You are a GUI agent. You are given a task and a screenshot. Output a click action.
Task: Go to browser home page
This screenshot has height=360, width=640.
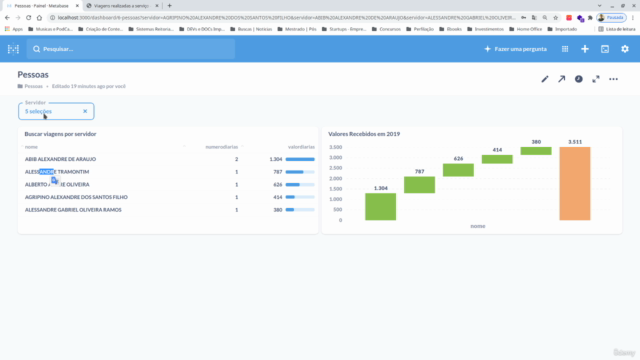[x=39, y=18]
